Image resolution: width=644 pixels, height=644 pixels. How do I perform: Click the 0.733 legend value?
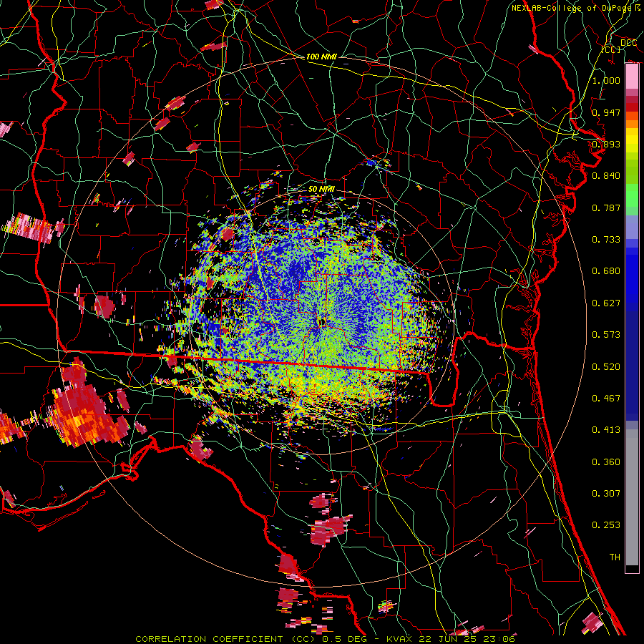tap(606, 240)
